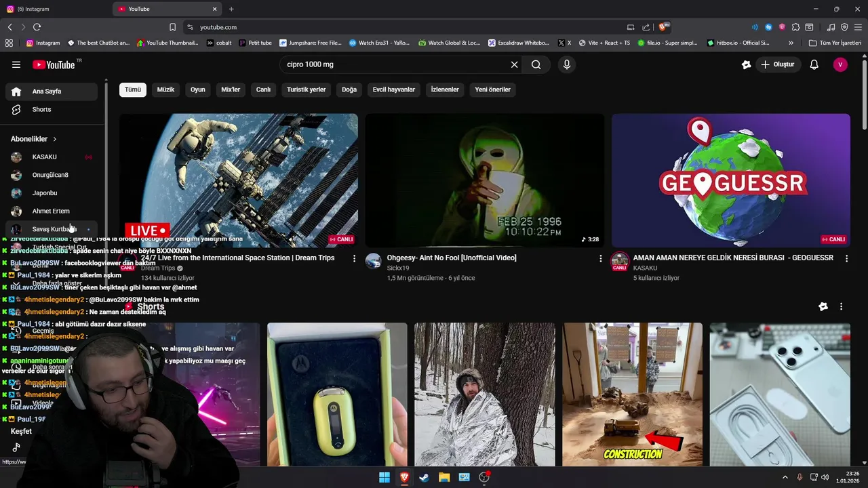Open Ahmet Ertem subscription channel
Viewport: 868px width, 488px height.
52,211
